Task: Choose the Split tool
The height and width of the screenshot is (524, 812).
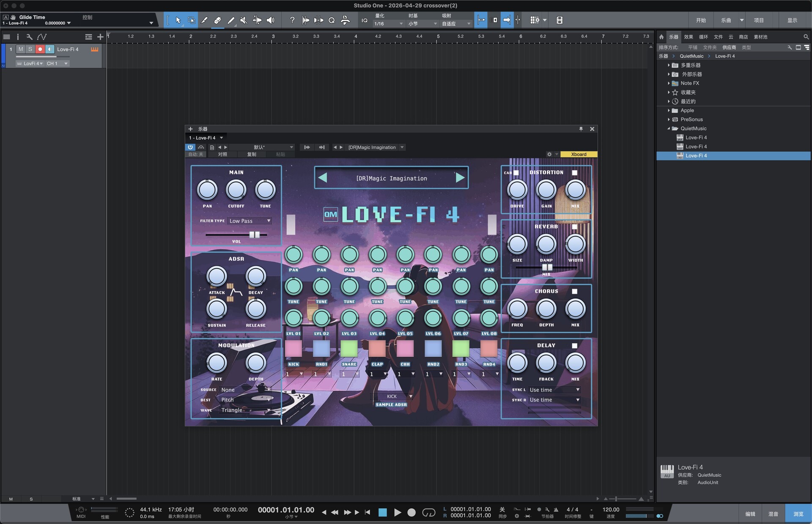Action: 204,20
